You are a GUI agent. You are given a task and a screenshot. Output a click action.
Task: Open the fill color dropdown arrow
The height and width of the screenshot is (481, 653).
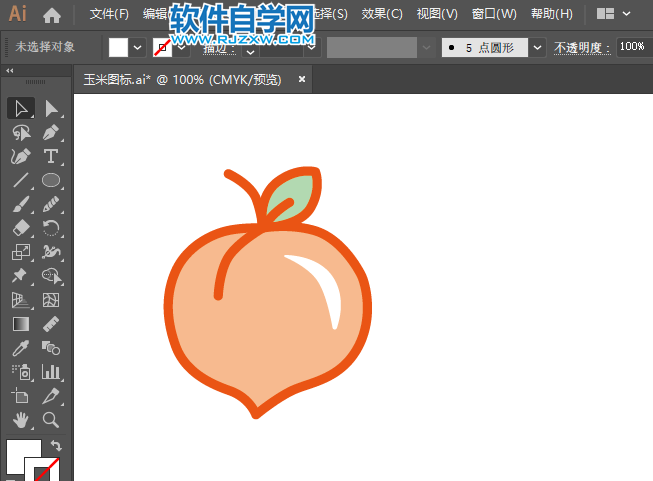point(137,47)
